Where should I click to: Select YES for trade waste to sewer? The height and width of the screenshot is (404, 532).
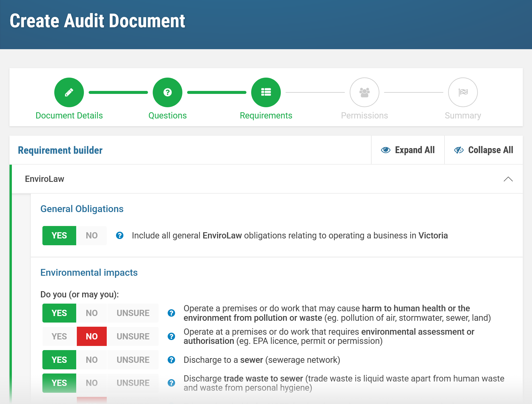coord(59,383)
